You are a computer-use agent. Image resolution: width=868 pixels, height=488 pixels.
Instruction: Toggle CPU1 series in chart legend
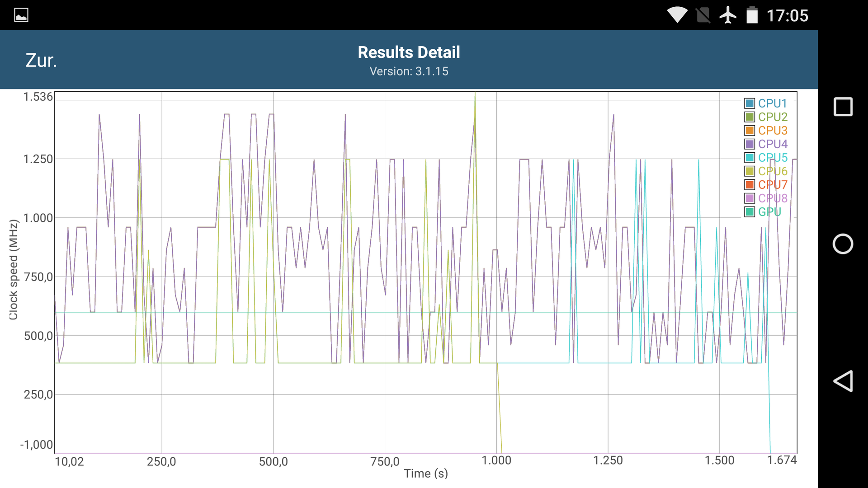pyautogui.click(x=772, y=103)
